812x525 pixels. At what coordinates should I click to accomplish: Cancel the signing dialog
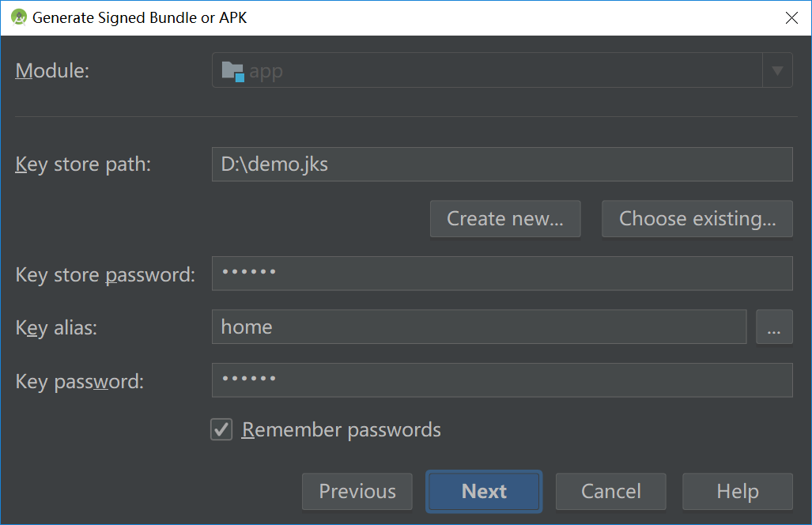click(611, 492)
